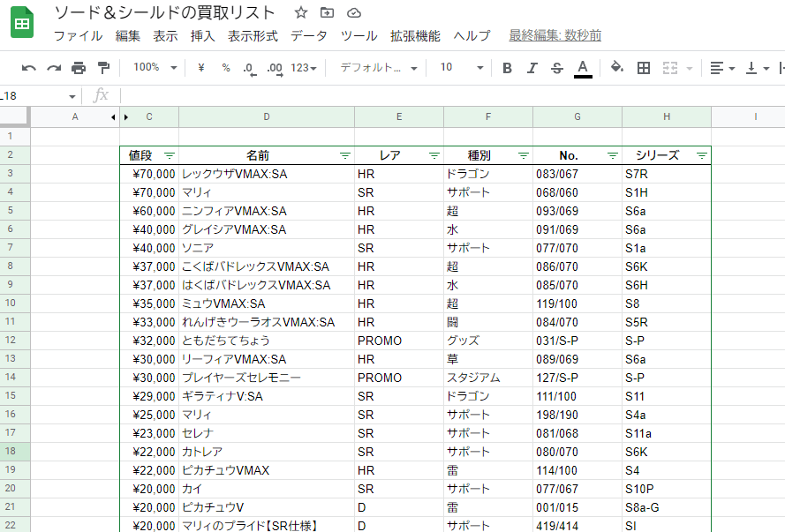
Task: Open borders options
Action: click(644, 68)
